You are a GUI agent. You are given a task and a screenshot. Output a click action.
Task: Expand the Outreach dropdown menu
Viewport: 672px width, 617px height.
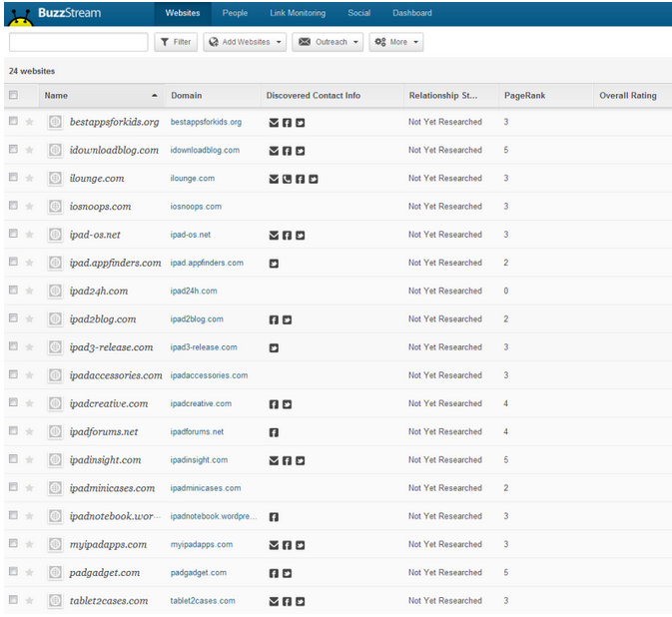pyautogui.click(x=328, y=42)
